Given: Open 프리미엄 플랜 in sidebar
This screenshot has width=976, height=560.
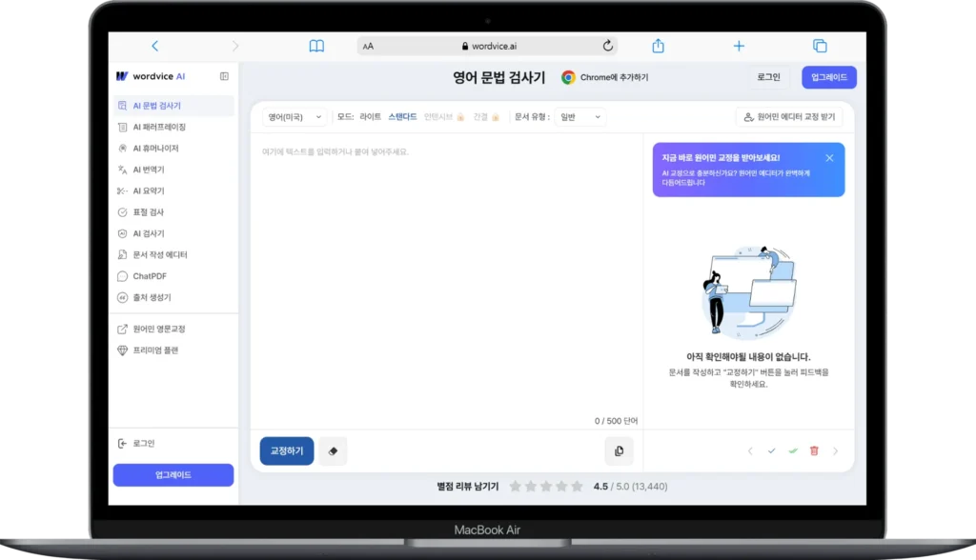Looking at the screenshot, I should 173,350.
